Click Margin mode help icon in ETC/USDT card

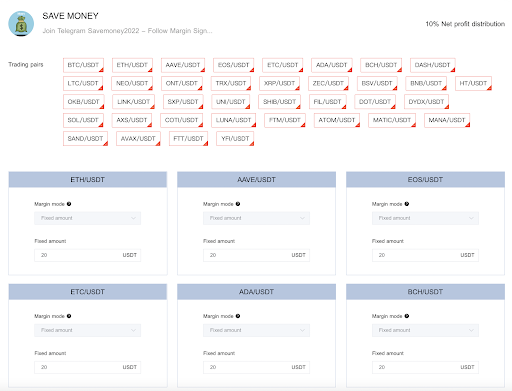pyautogui.click(x=69, y=316)
